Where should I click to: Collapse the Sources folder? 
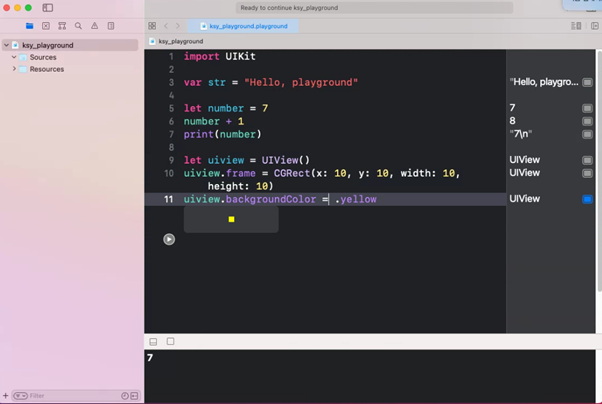[14, 57]
